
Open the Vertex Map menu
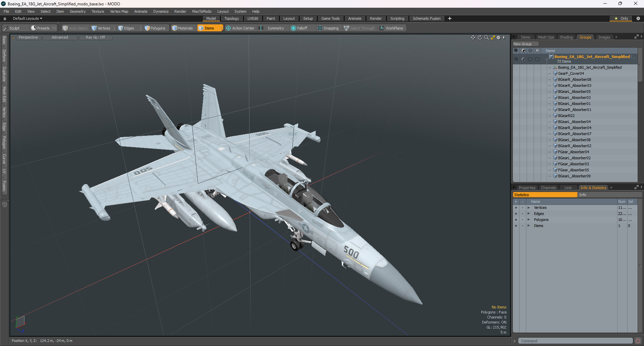click(119, 11)
